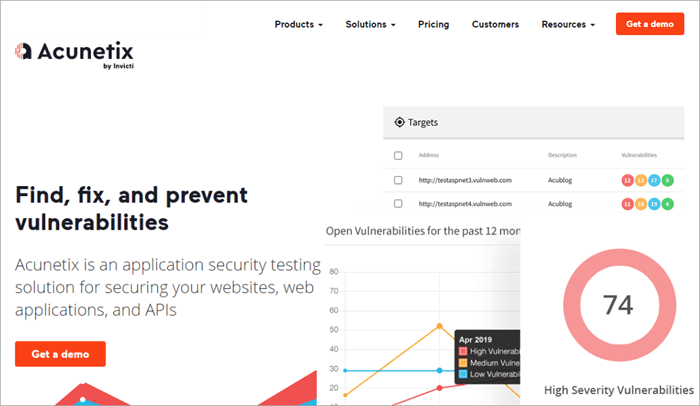Open the Customers page
This screenshot has width=700, height=406.
point(495,24)
